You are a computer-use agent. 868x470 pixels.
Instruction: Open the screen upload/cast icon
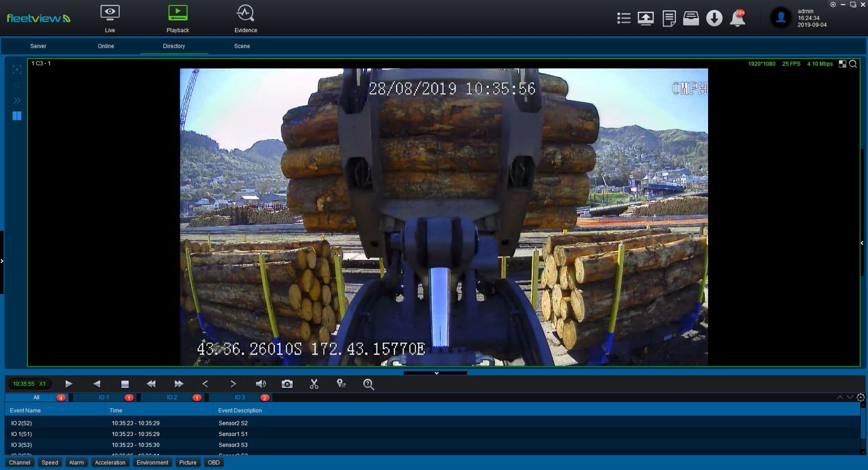coord(646,18)
